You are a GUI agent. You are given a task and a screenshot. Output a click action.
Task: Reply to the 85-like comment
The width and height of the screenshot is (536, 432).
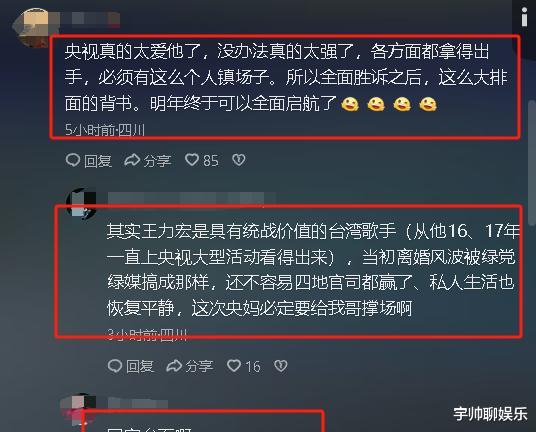pos(89,160)
